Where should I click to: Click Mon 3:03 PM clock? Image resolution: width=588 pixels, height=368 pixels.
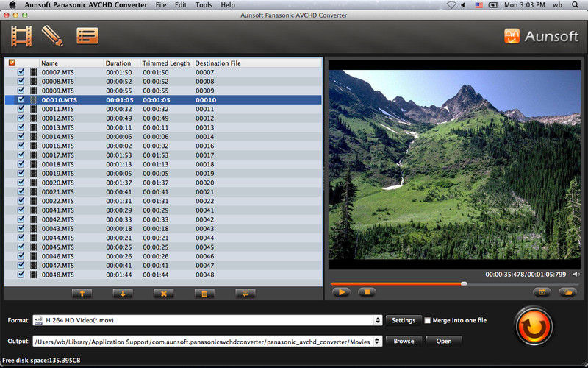pyautogui.click(x=524, y=5)
